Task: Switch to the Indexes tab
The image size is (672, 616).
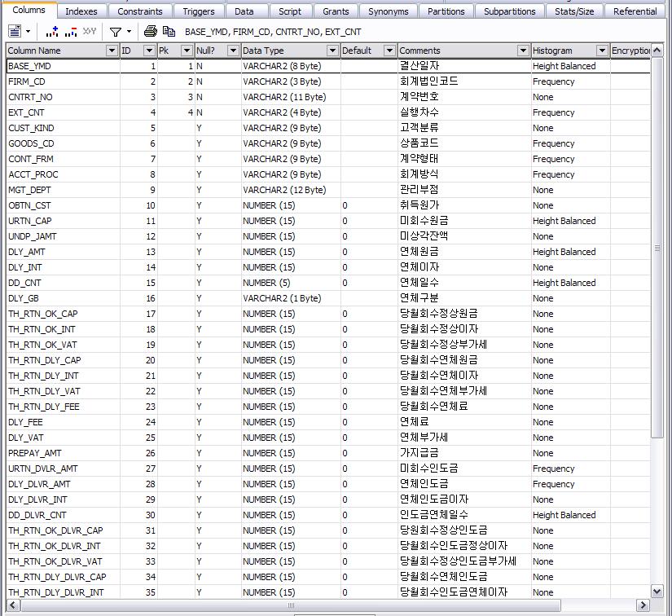Action: 81,11
